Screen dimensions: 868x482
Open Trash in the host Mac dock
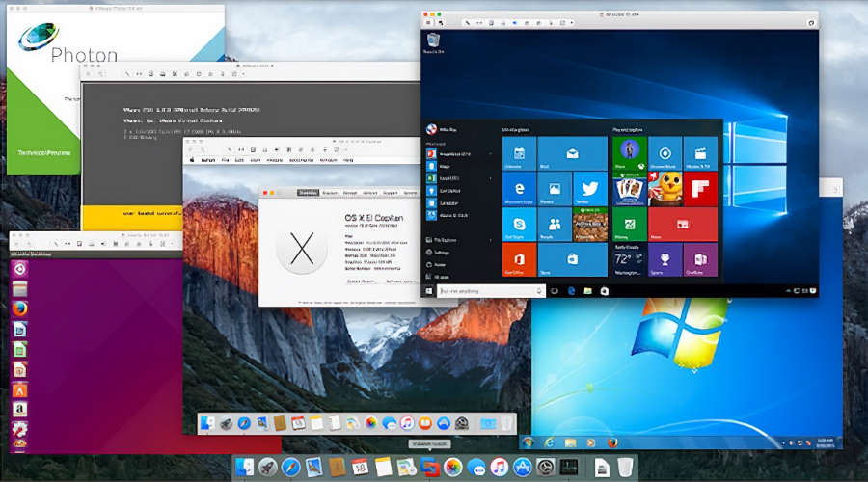coord(625,469)
